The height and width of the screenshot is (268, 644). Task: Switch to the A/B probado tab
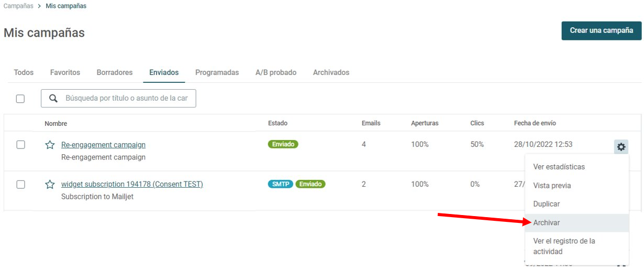click(276, 72)
